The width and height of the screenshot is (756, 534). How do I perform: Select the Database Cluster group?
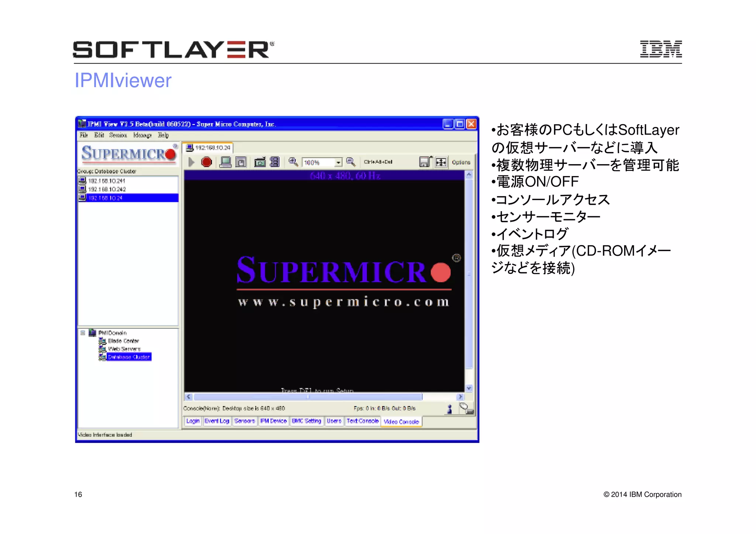[129, 357]
